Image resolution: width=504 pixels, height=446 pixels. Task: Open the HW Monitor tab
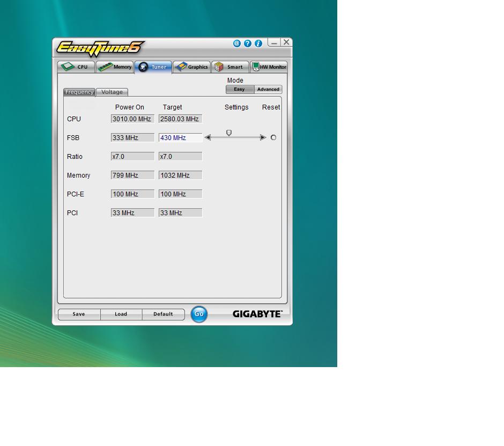click(269, 67)
